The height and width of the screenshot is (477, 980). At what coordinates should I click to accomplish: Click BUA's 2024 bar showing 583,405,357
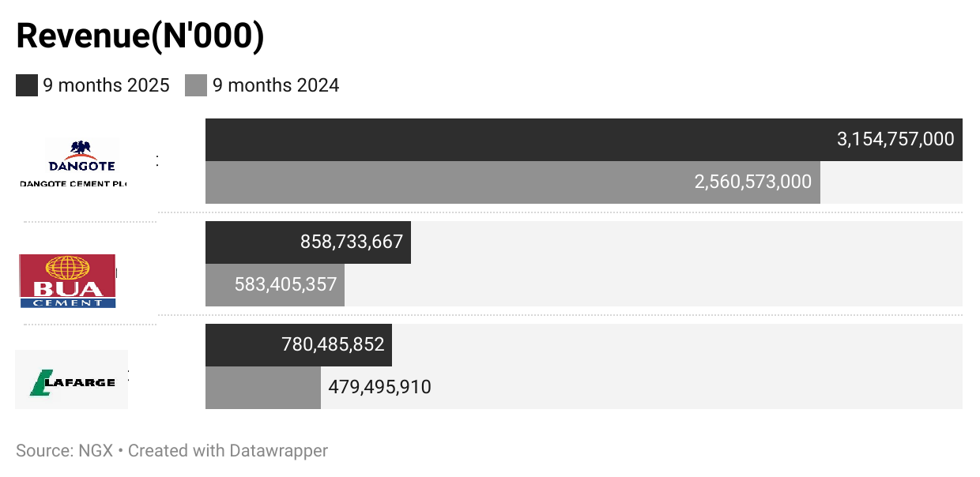click(x=275, y=285)
